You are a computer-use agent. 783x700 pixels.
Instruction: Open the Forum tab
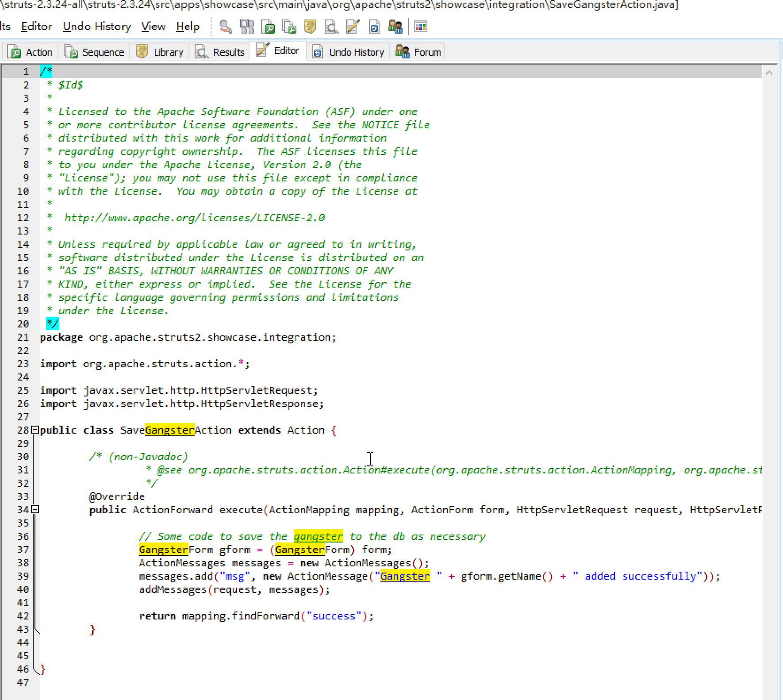[418, 52]
